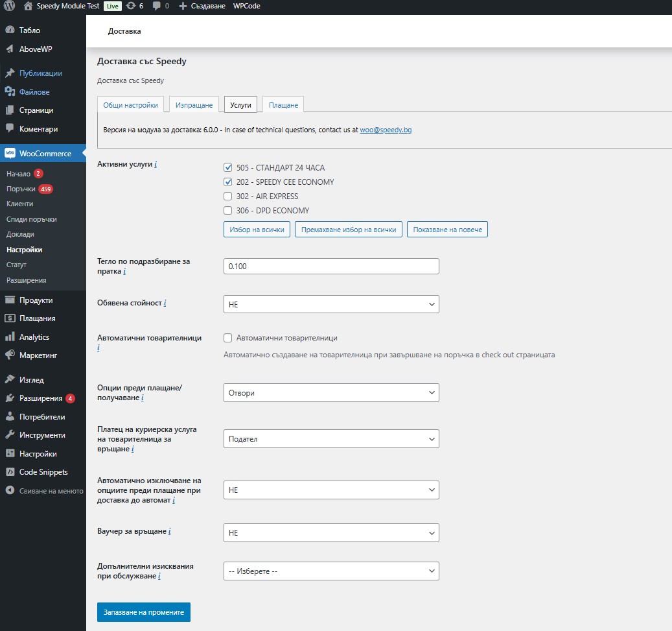Screen dimensions: 672x631
Task: Click the plus icon for Създаване
Action: [183, 6]
